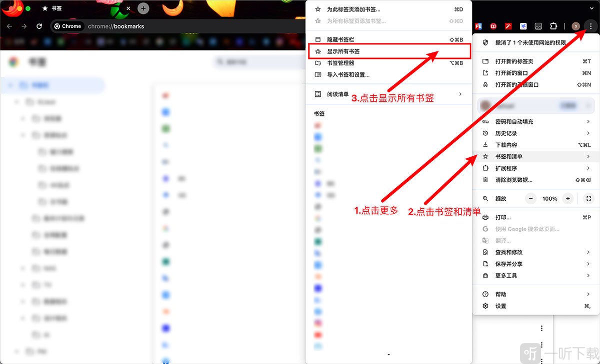Close the 书签 tab
Viewport: 600px width, 364px height.
click(x=128, y=8)
